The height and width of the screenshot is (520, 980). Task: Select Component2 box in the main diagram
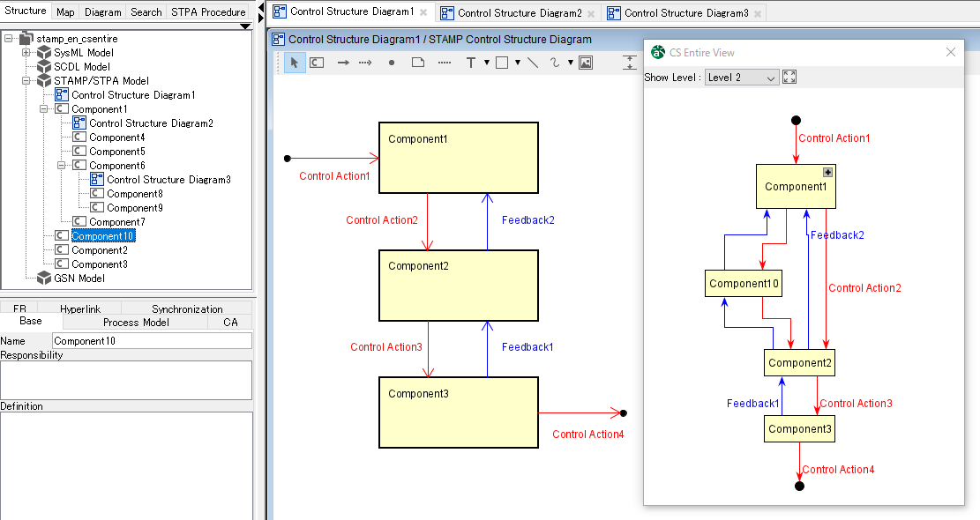click(459, 286)
